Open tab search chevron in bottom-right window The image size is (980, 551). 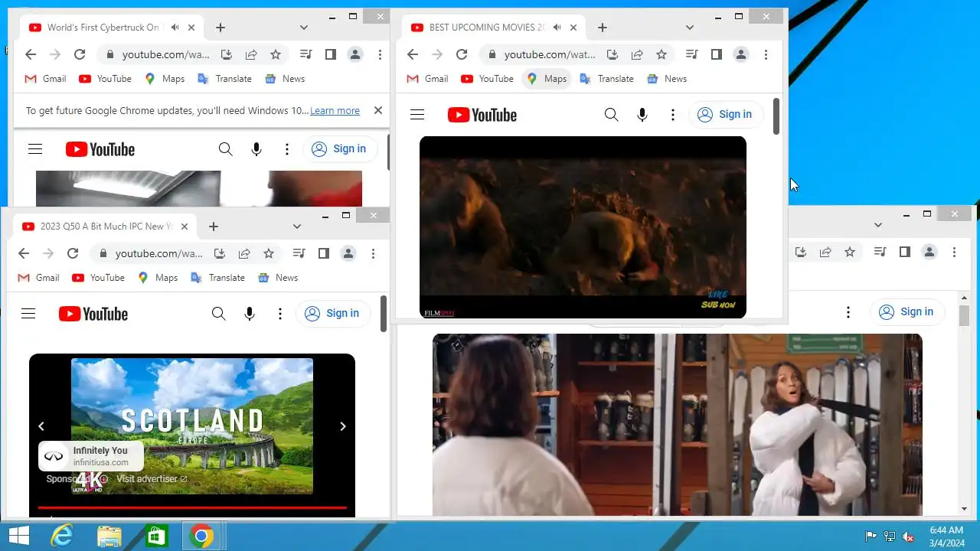click(878, 225)
